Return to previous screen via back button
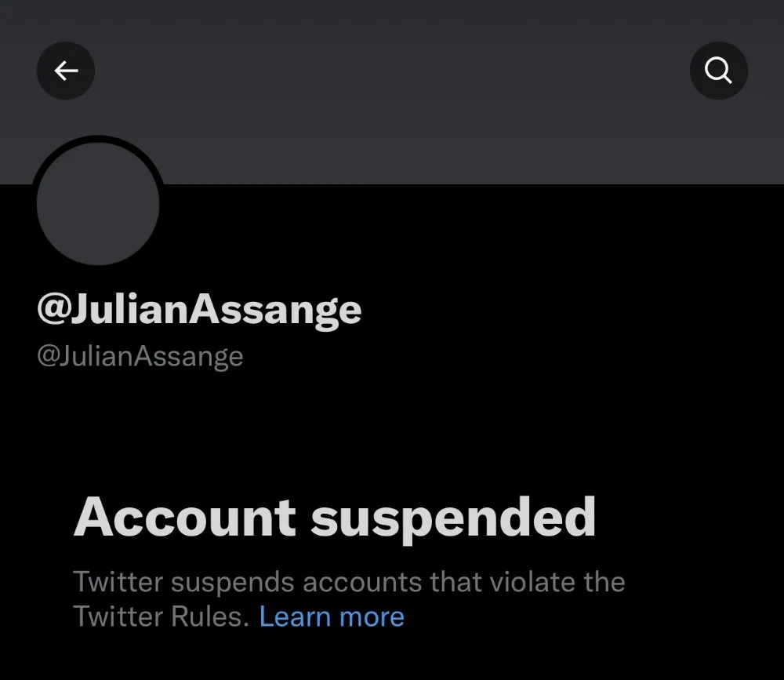This screenshot has height=680, width=784. pyautogui.click(x=66, y=71)
